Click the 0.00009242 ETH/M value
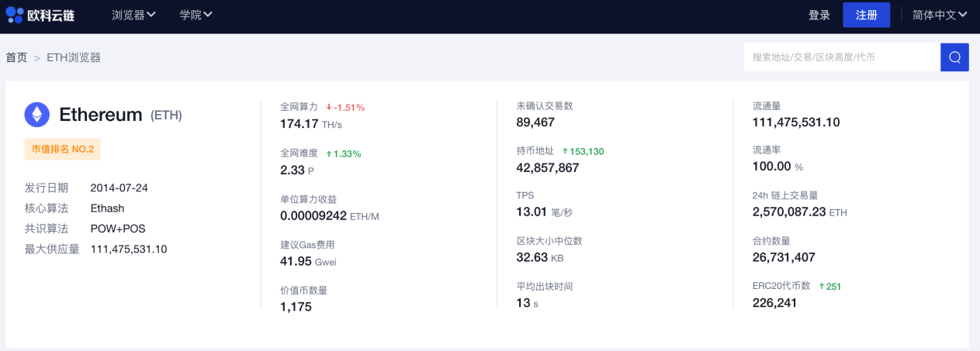Screen dimensions: 980x351 [330, 215]
